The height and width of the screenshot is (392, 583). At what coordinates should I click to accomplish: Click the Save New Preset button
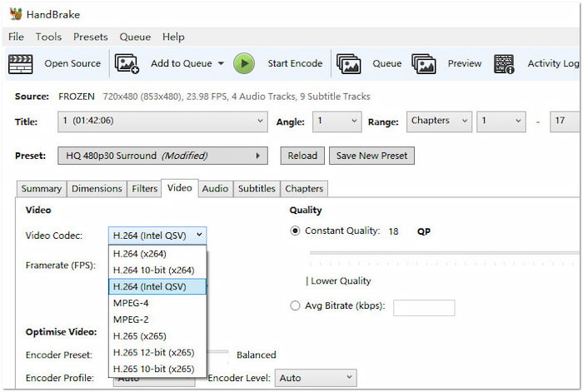coord(371,156)
